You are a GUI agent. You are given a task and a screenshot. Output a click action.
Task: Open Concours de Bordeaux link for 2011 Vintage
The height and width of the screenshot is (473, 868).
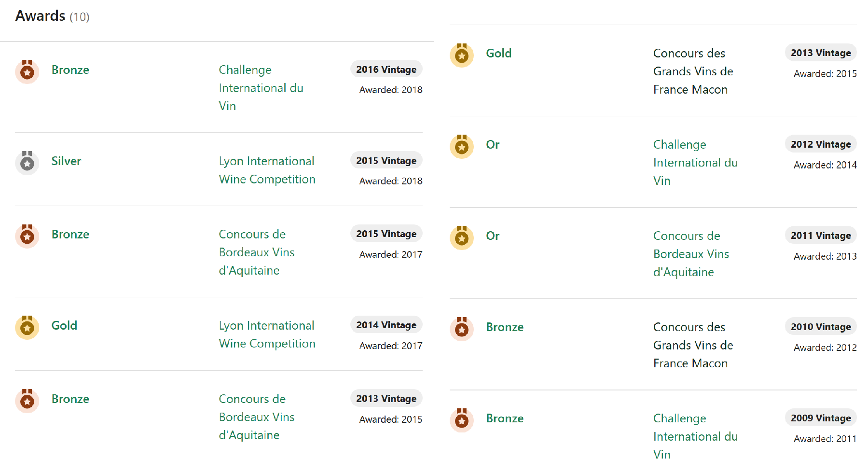(x=691, y=254)
